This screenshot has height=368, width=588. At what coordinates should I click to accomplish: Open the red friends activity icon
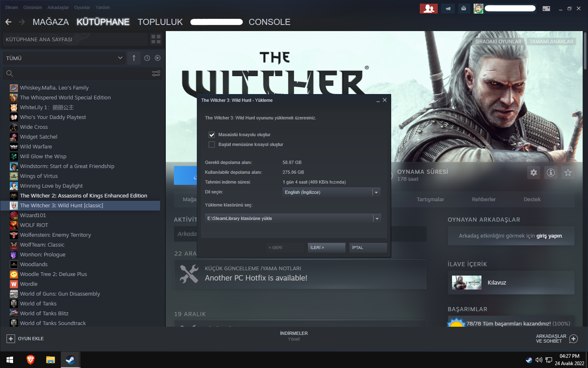[429, 8]
